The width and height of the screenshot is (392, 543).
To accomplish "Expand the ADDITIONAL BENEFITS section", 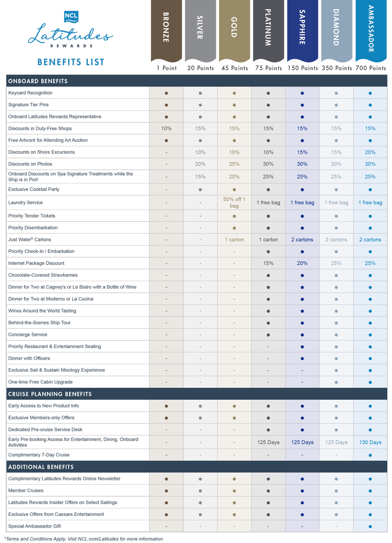I will coord(41,467).
